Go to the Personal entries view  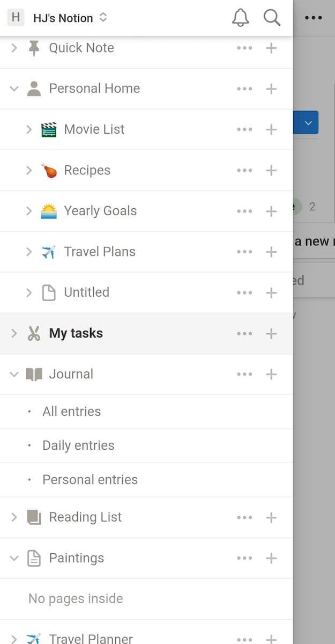(x=90, y=480)
